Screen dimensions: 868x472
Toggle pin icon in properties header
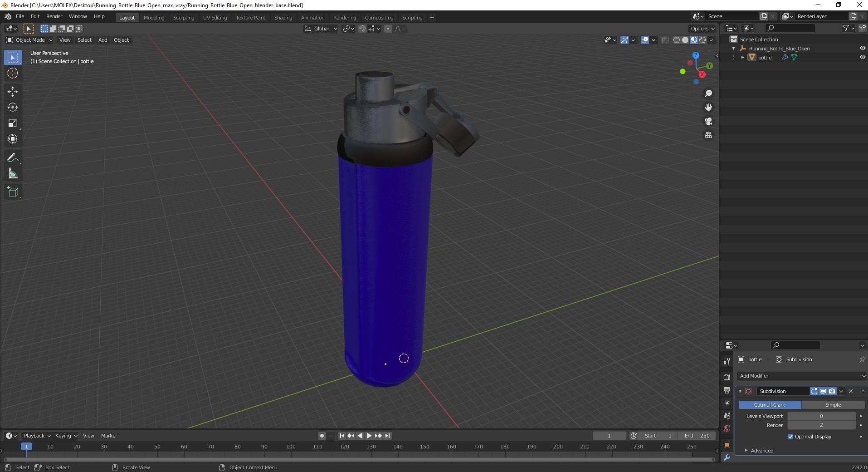click(862, 359)
